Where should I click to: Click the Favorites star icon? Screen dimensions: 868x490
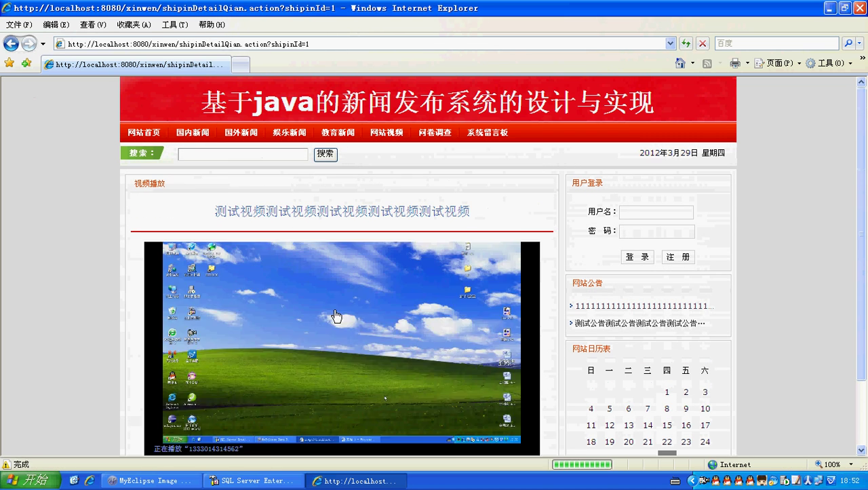pos(9,63)
